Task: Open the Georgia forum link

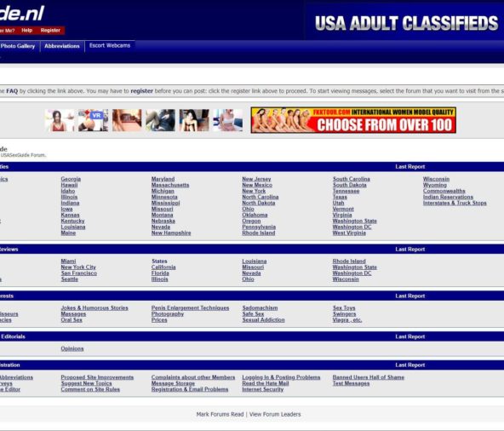Action: point(71,179)
